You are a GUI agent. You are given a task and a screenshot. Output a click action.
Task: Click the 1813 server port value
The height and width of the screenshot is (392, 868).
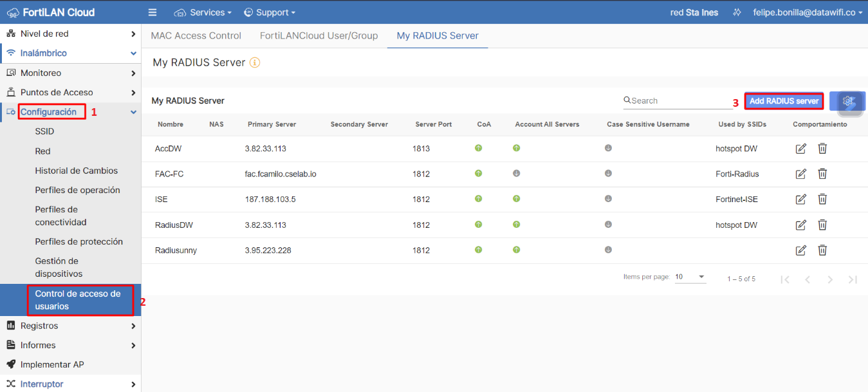pyautogui.click(x=421, y=149)
